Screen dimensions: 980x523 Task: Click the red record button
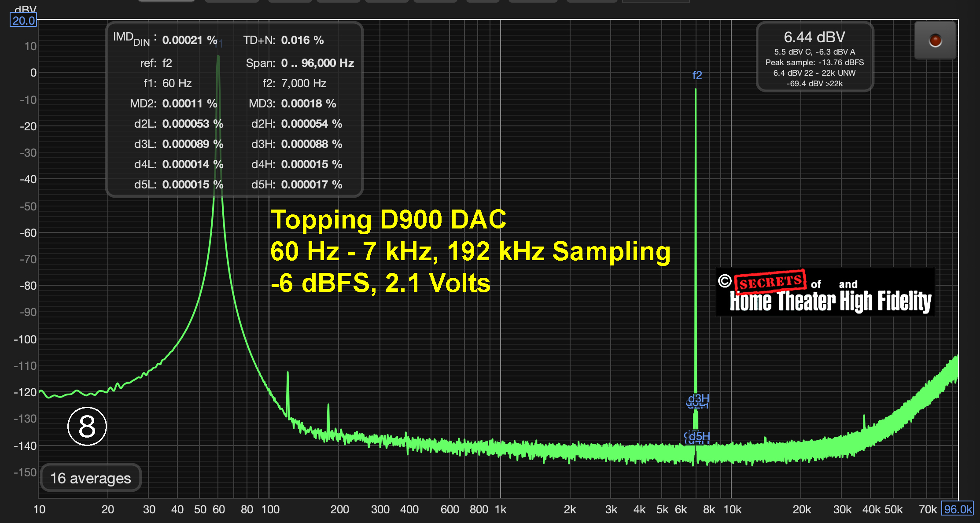(x=935, y=41)
